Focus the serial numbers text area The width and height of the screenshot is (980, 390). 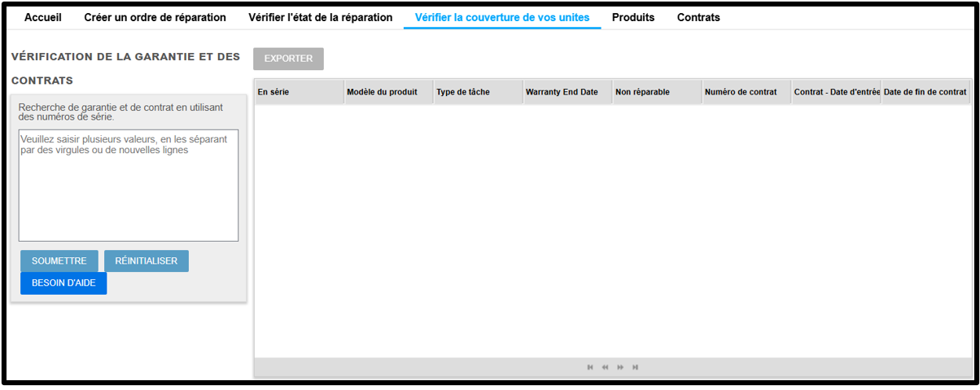pyautogui.click(x=129, y=185)
